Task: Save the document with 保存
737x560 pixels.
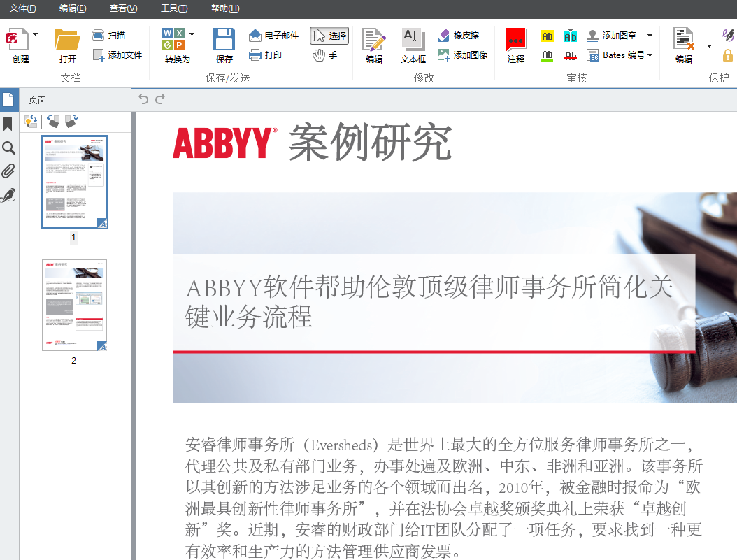Action: (x=224, y=43)
